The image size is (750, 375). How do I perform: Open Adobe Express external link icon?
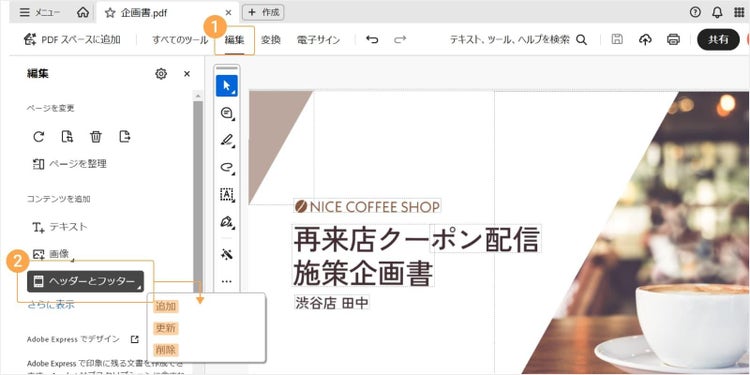click(x=135, y=339)
